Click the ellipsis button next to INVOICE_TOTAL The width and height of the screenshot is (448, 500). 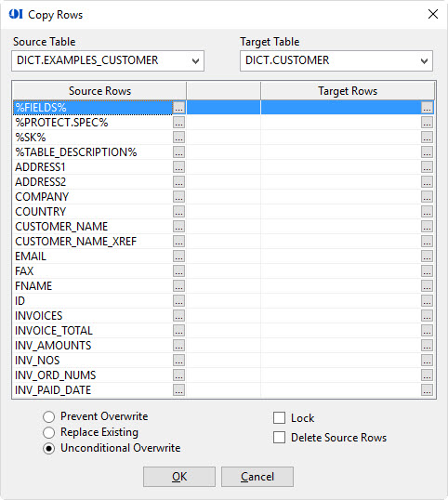click(178, 330)
